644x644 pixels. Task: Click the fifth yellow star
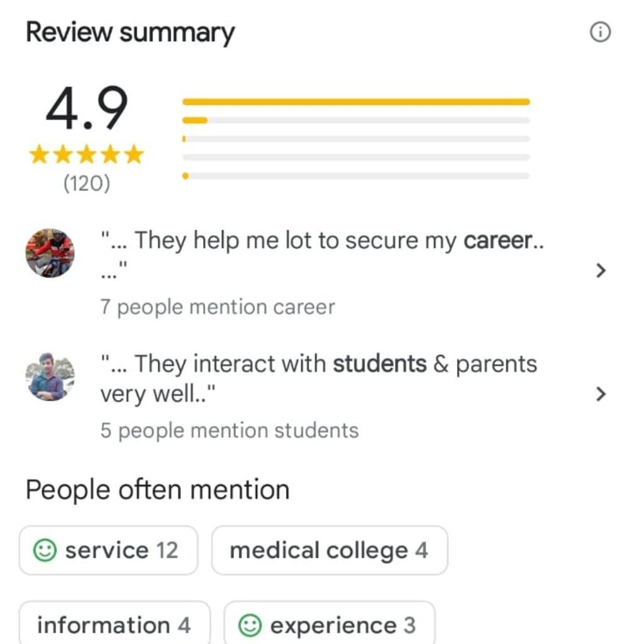pos(133,154)
